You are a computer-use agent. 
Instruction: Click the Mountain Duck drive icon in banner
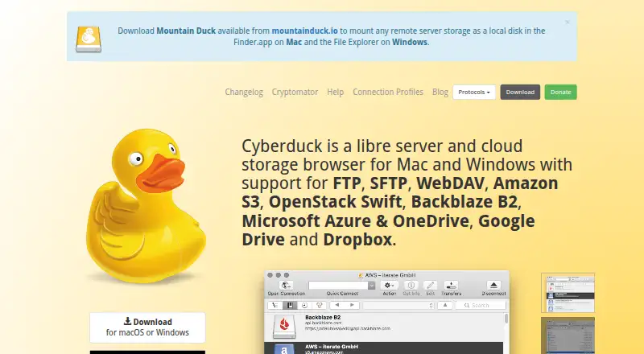click(89, 39)
